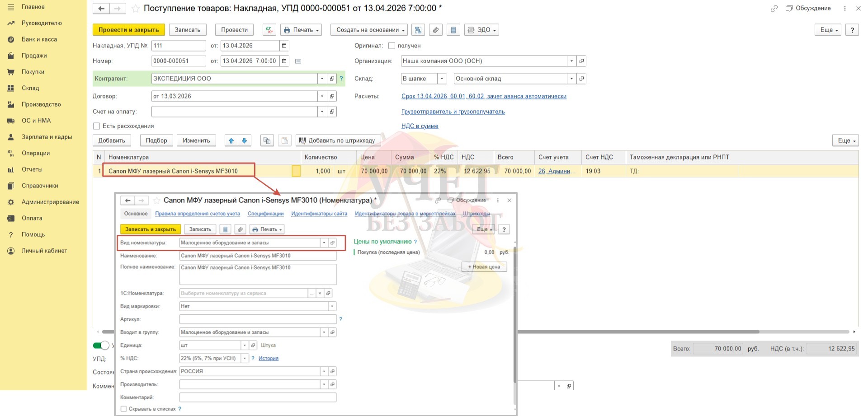Open the НДС в сумме link
868x416 pixels.
(x=420, y=126)
